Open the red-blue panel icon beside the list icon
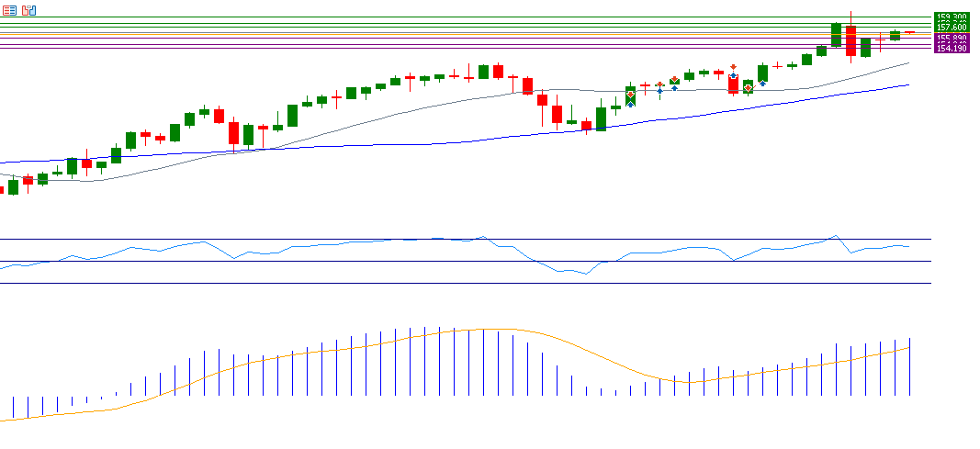980x449 pixels. pyautogui.click(x=28, y=10)
